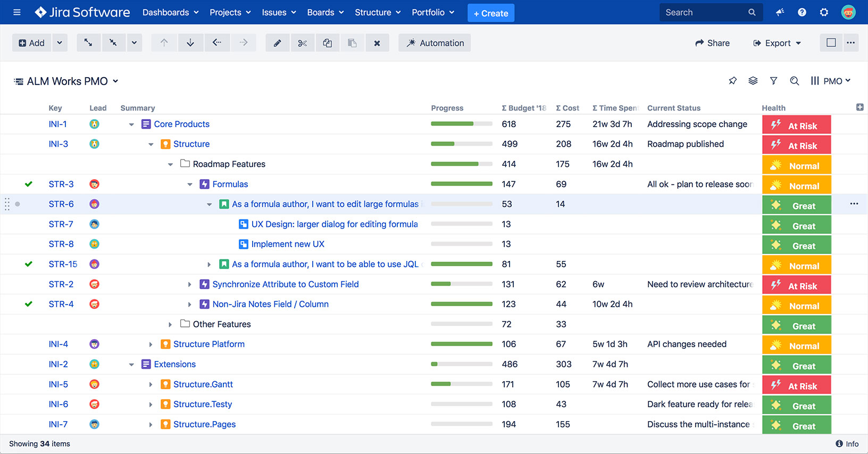The width and height of the screenshot is (868, 454).
Task: Collapse the Core Products row
Action: coord(131,124)
